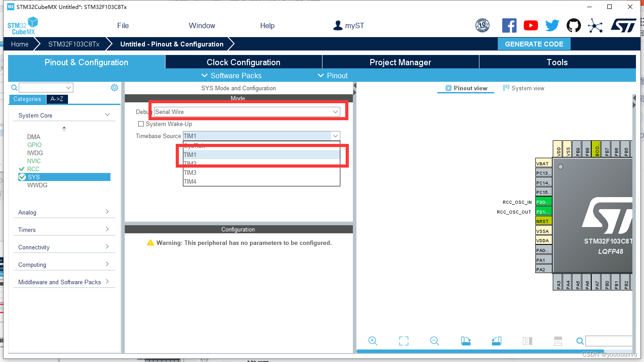Click the 10 years anniversary badge
This screenshot has height=362, width=644.
click(x=482, y=25)
